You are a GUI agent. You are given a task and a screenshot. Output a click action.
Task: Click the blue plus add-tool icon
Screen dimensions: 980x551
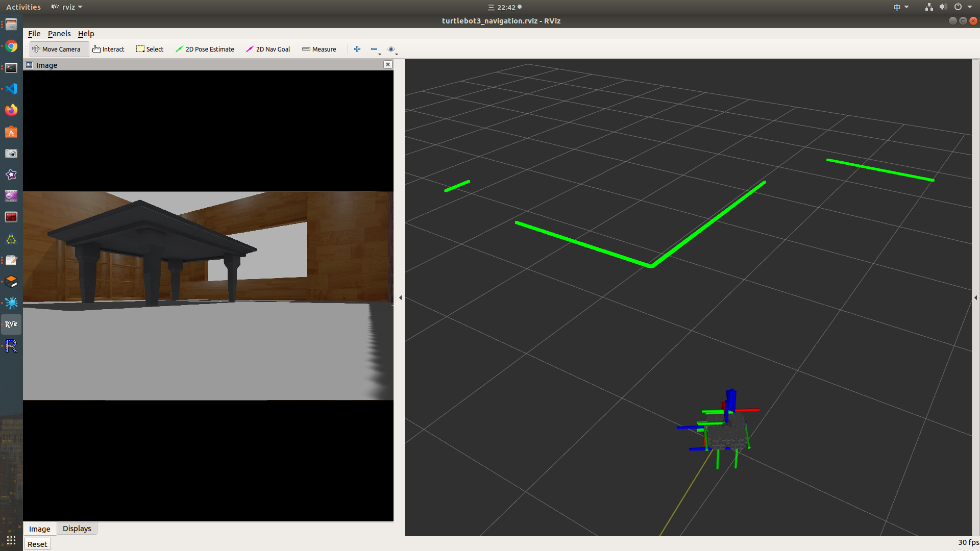[x=357, y=49]
